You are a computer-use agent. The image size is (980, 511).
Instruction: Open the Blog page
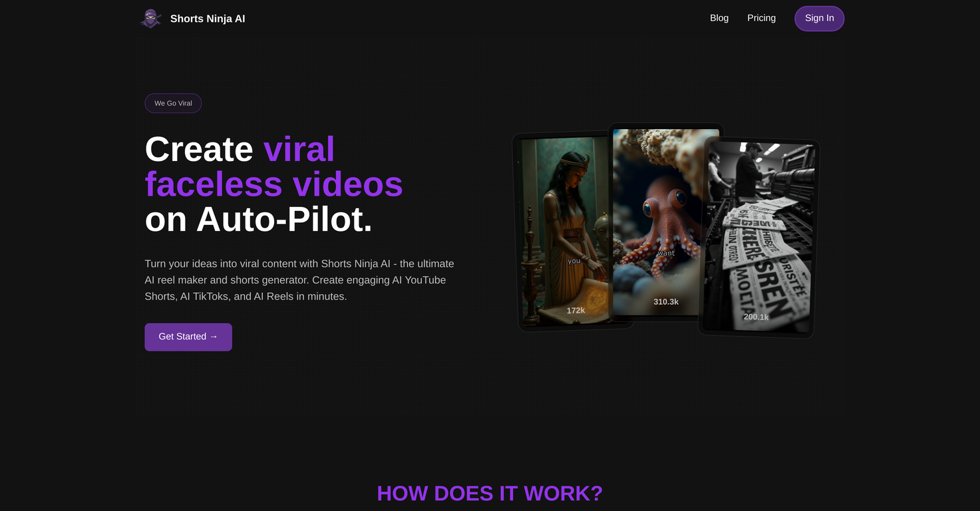point(719,18)
